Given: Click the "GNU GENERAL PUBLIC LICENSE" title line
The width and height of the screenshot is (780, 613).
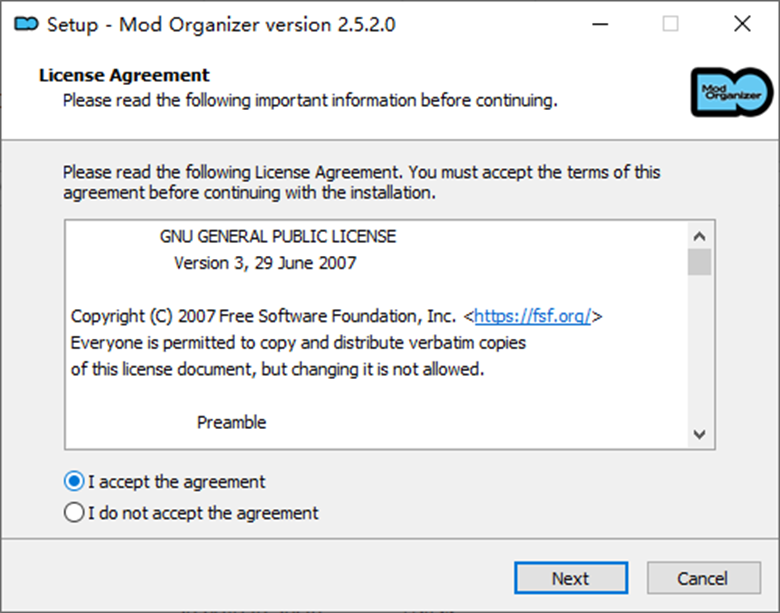Looking at the screenshot, I should coord(277,237).
